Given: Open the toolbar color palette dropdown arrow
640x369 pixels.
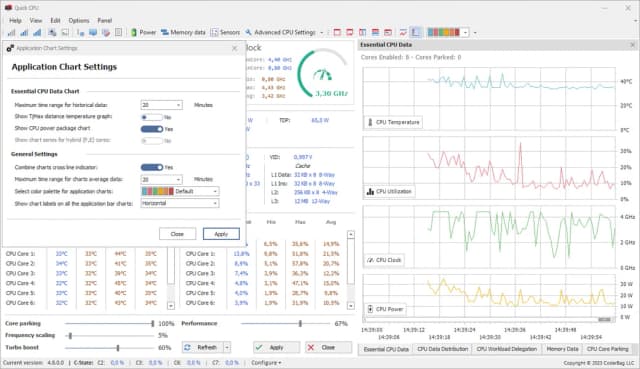Looking at the screenshot, I should tap(465, 33).
